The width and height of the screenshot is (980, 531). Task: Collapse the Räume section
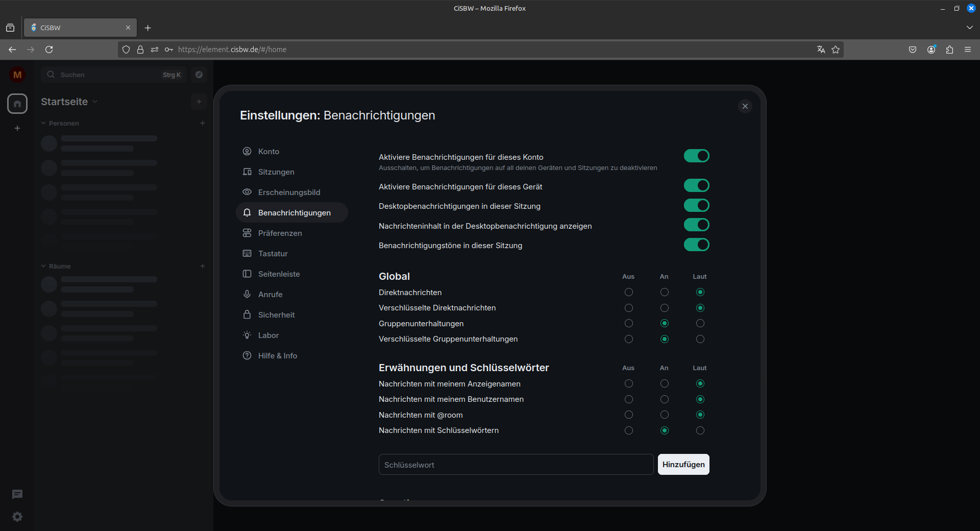(x=43, y=266)
